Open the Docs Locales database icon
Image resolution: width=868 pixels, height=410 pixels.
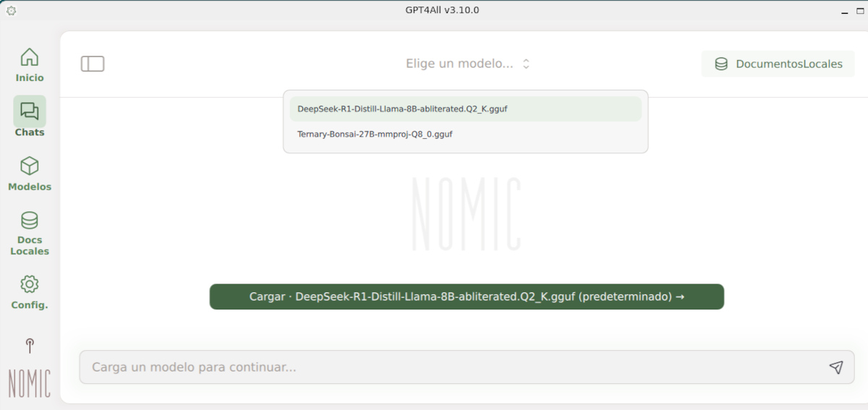[30, 221]
